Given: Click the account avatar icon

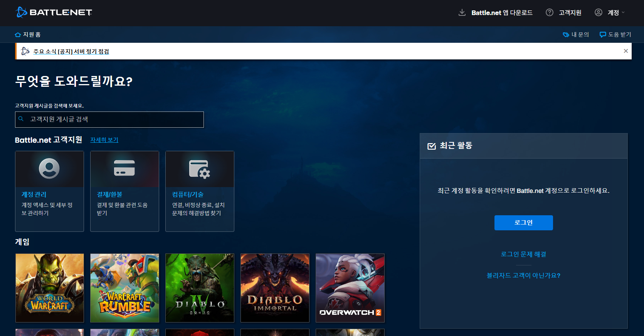Looking at the screenshot, I should [x=599, y=12].
